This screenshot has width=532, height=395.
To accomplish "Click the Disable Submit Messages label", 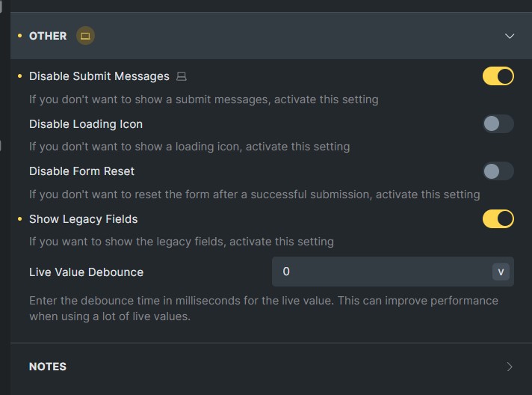I will tap(99, 76).
